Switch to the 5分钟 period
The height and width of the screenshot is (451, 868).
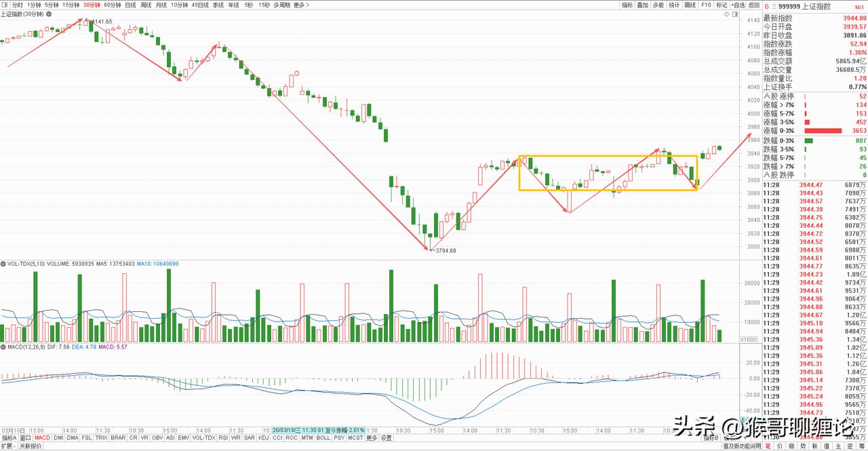coord(52,5)
